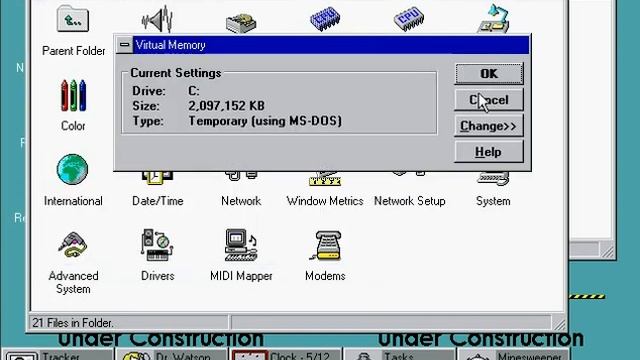Open the Modems telephone icon
640x360 pixels.
click(x=325, y=245)
